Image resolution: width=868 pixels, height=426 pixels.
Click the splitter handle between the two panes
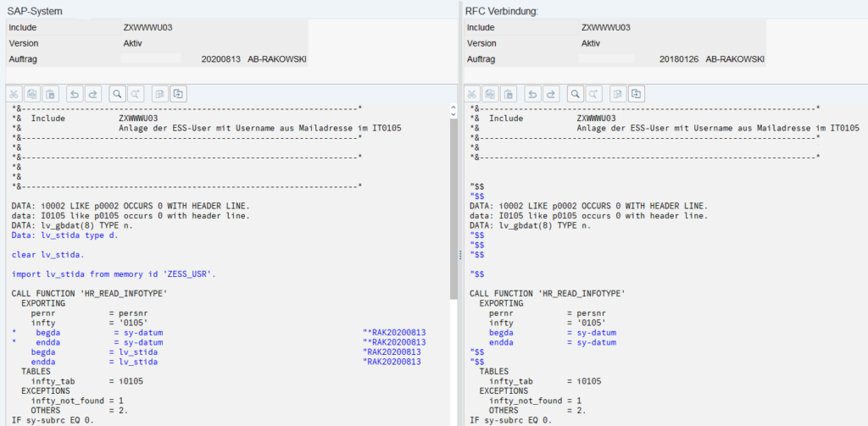click(460, 254)
